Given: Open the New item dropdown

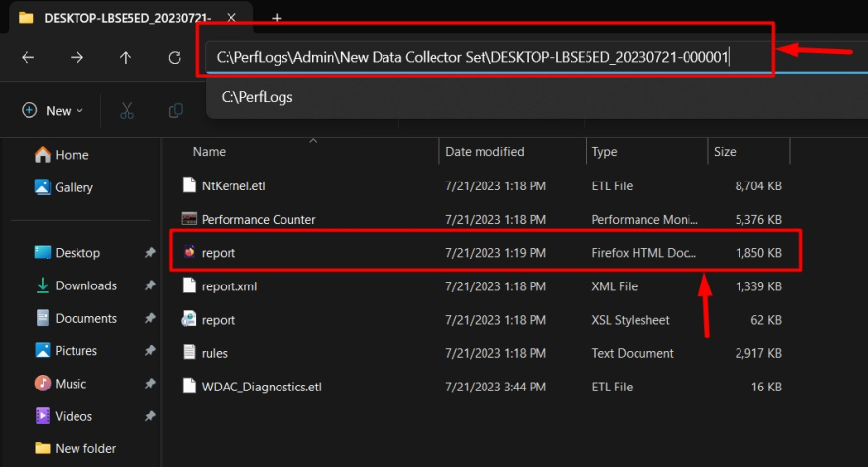Looking at the screenshot, I should click(53, 111).
